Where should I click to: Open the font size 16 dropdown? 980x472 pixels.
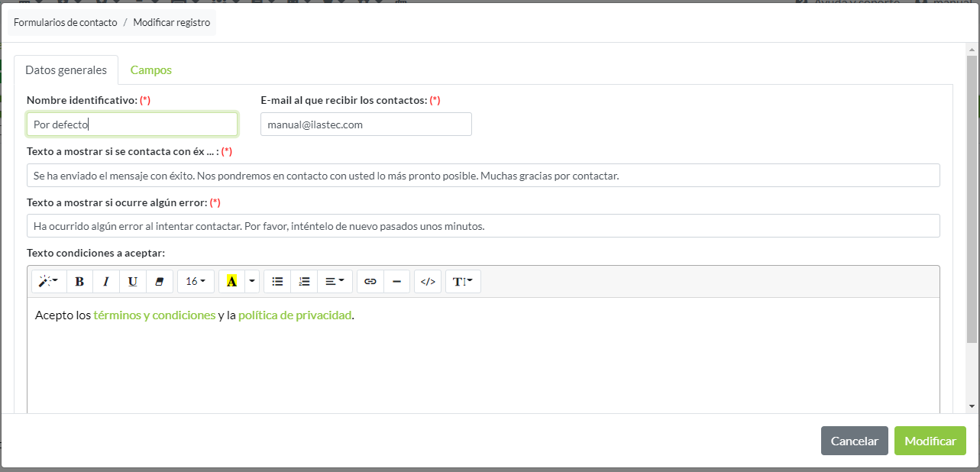(196, 282)
